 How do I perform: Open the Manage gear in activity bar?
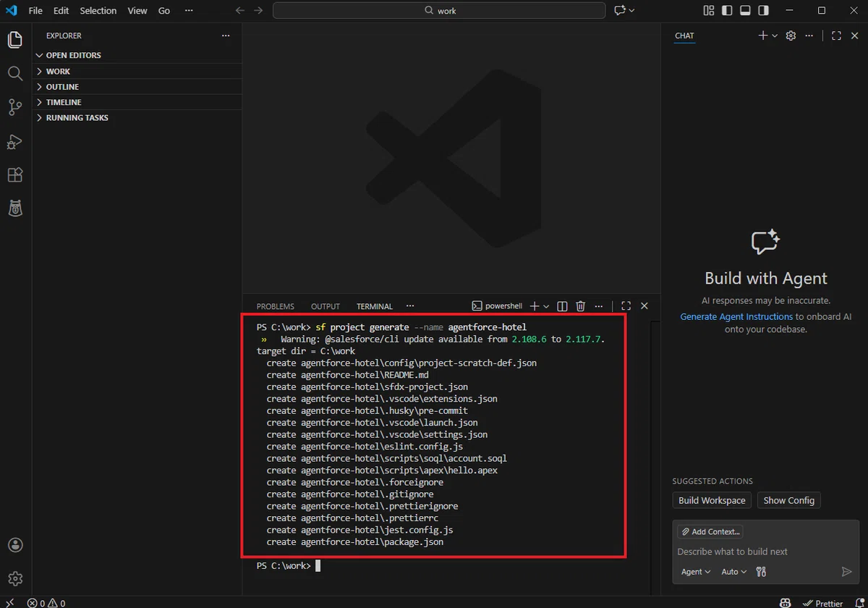15,578
